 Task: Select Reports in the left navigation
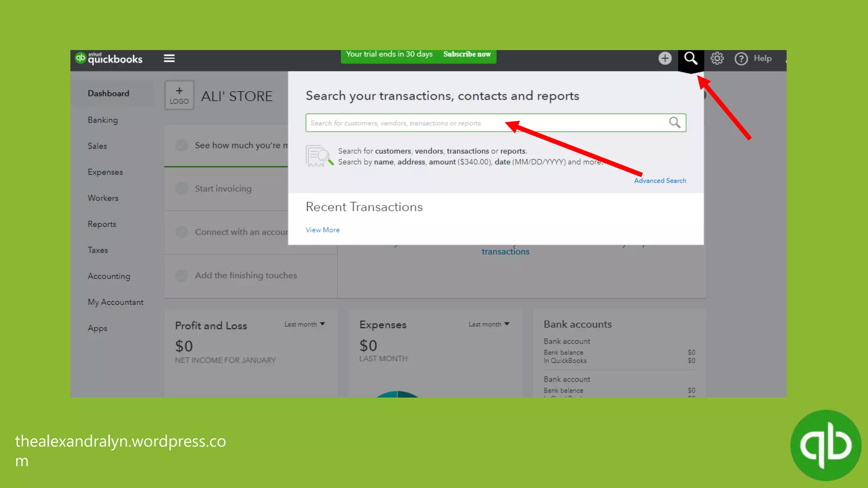[102, 224]
